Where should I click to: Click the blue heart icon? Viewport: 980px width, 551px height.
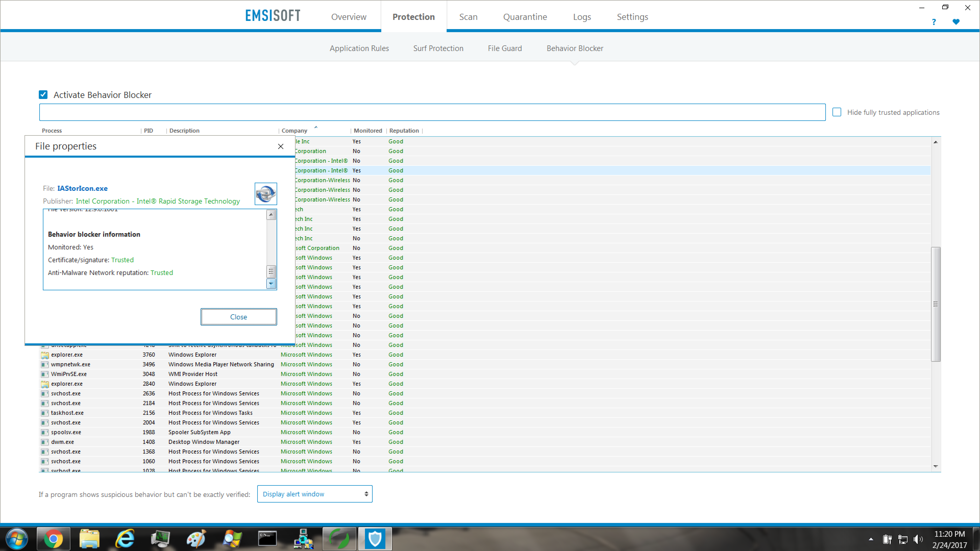[x=956, y=22]
